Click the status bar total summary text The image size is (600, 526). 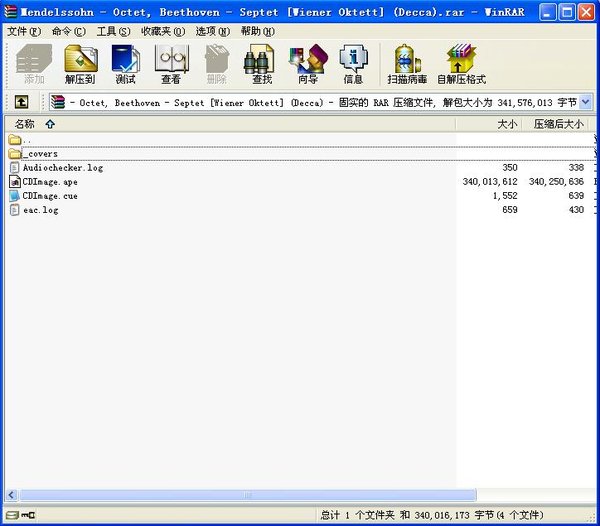pos(432,515)
